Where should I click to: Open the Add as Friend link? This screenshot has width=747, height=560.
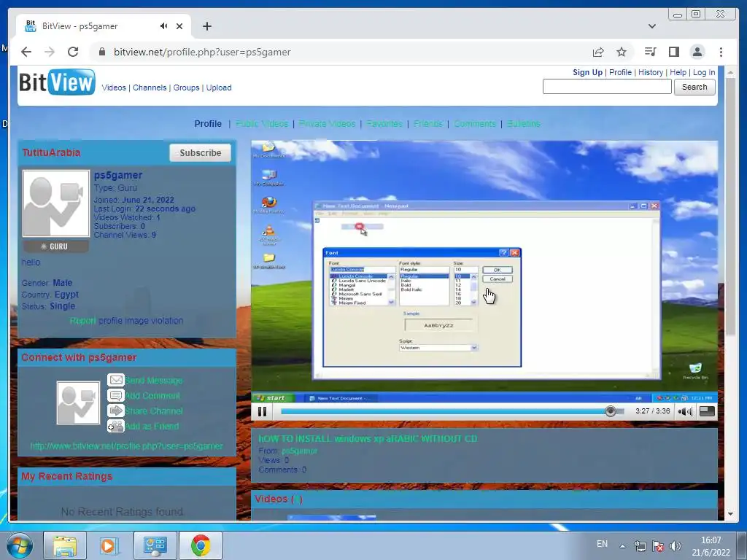pos(152,426)
